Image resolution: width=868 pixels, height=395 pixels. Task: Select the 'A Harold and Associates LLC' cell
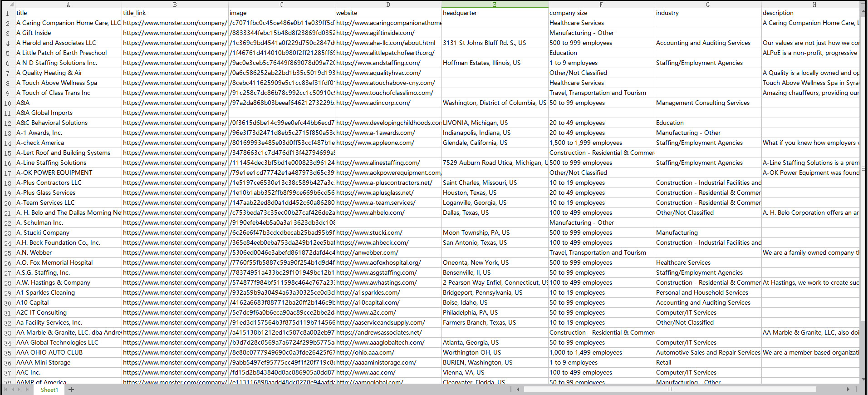coord(68,43)
